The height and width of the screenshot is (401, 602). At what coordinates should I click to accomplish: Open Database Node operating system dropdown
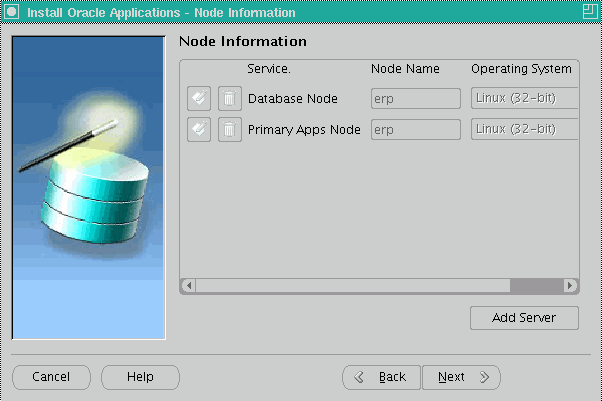coord(524,98)
